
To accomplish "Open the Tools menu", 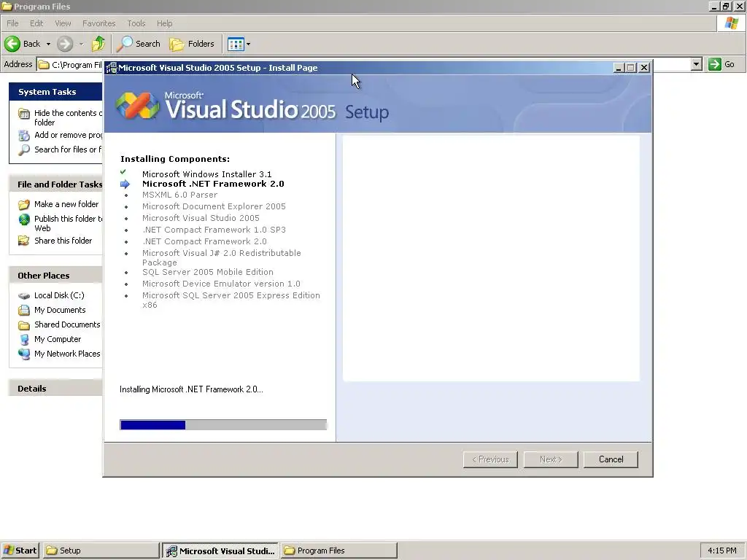I will [136, 23].
